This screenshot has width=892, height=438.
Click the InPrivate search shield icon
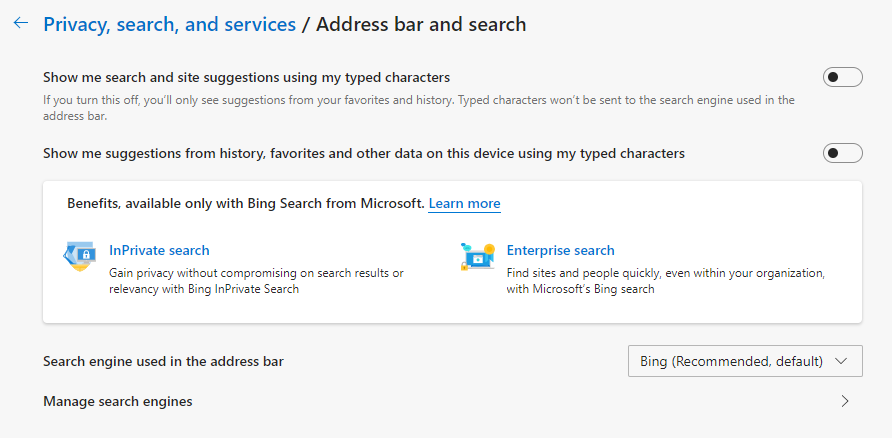click(x=80, y=256)
